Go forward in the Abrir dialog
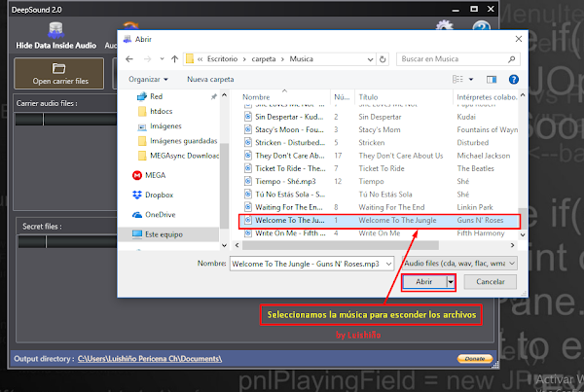Viewport: 584px width, 392px height. (x=148, y=59)
